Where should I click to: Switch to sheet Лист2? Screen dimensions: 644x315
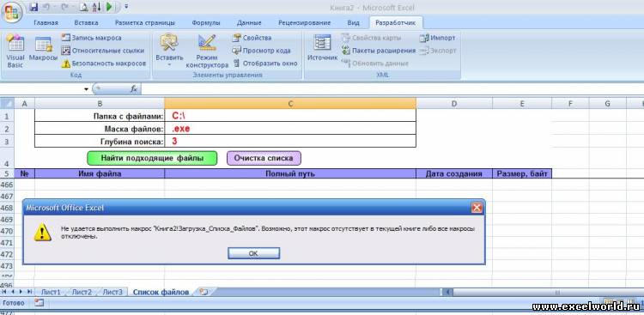click(82, 292)
